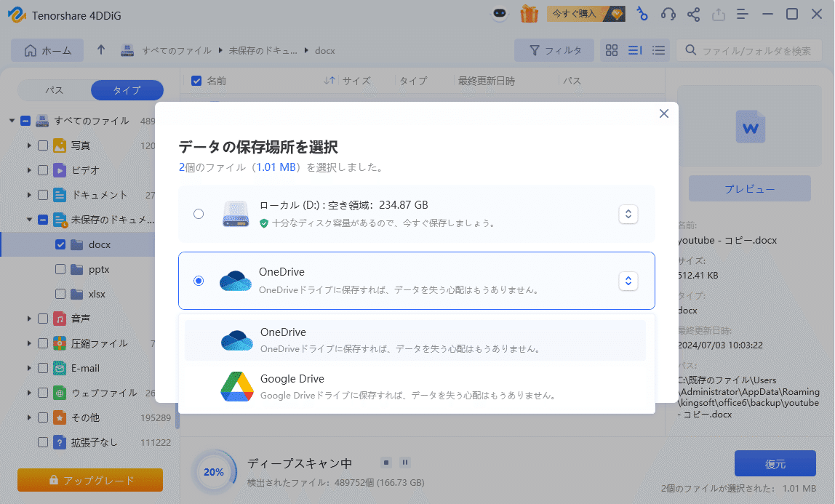Switch to the パス tab
The height and width of the screenshot is (504, 835).
pyautogui.click(x=55, y=90)
